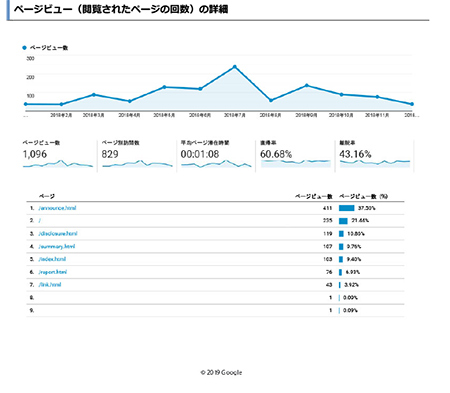The height and width of the screenshot is (393, 450).
Task: Select the peak July data point on chart
Action: click(x=235, y=67)
